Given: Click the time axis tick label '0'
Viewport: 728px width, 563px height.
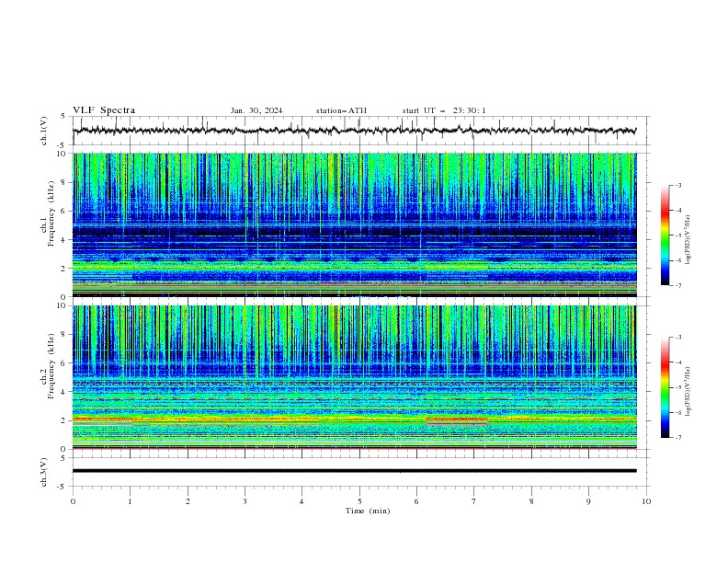Looking at the screenshot, I should (x=73, y=501).
